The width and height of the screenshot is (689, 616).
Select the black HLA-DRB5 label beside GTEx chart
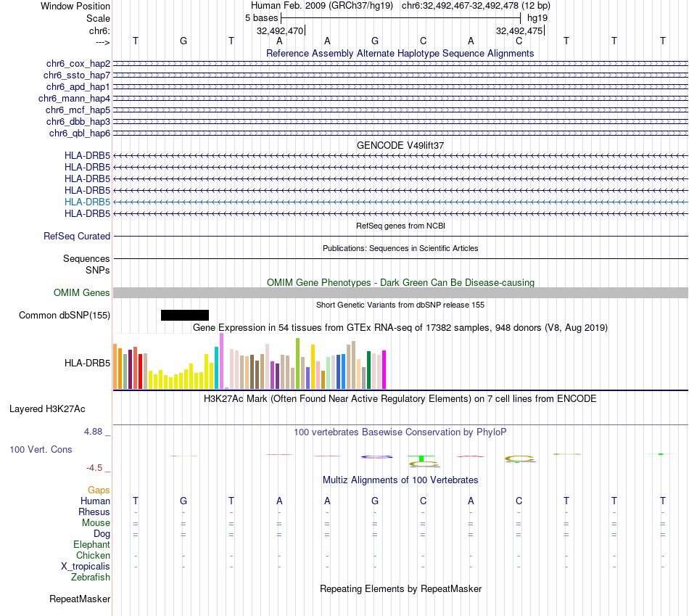tap(88, 364)
